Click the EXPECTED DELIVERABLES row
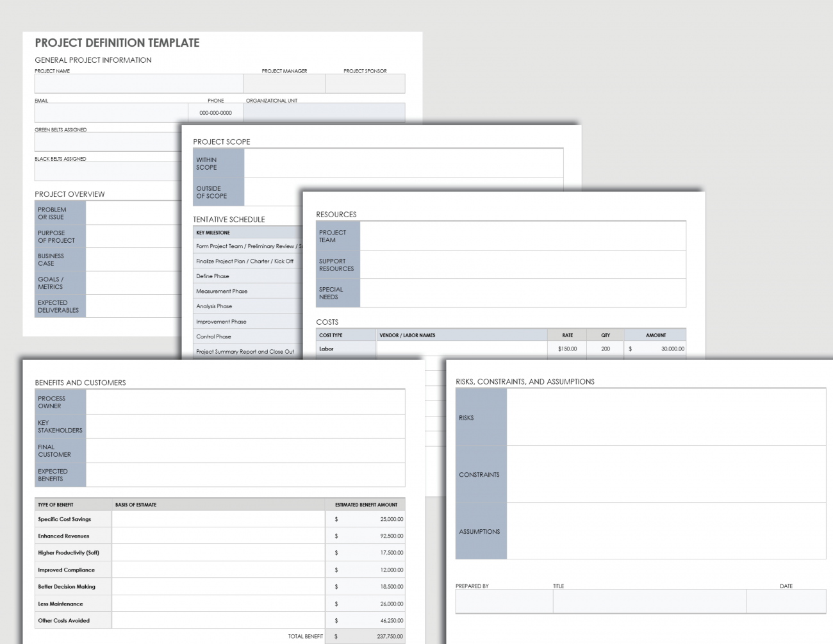The width and height of the screenshot is (833, 644). (x=60, y=306)
